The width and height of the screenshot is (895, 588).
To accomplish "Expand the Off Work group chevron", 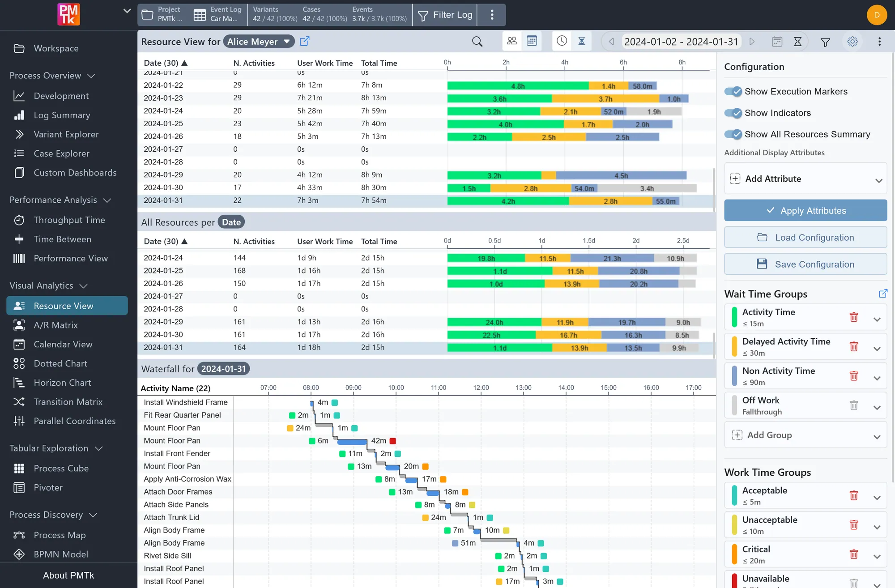I will point(877,407).
